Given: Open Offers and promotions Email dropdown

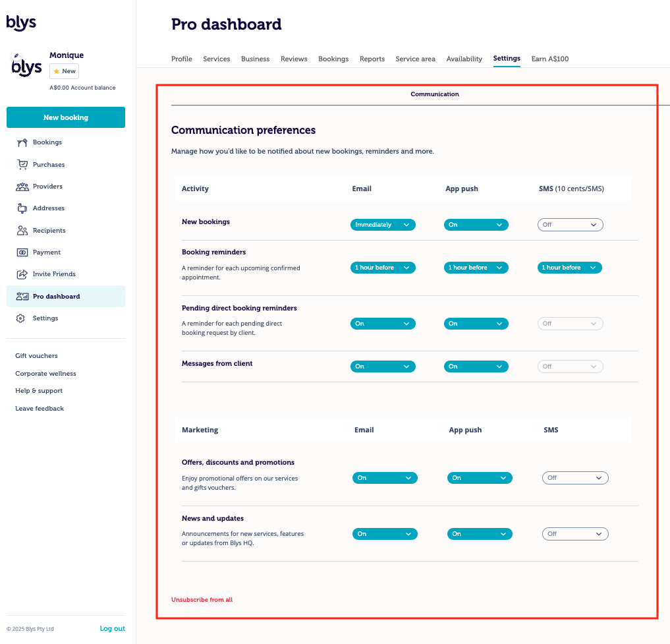Looking at the screenshot, I should 385,478.
